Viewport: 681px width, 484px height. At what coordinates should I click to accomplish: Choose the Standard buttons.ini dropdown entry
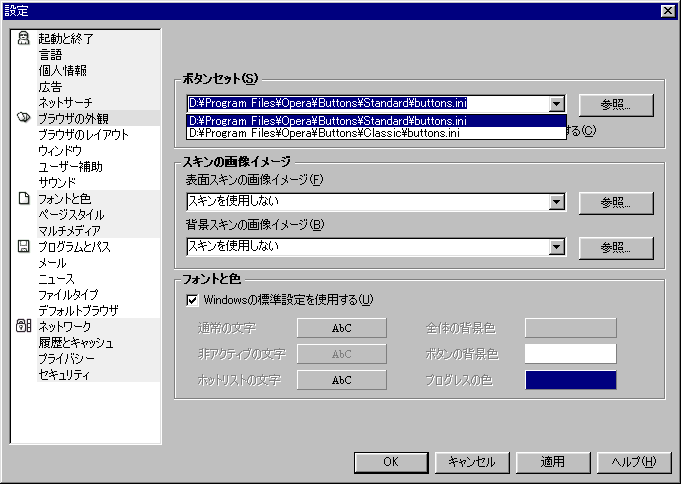376,120
